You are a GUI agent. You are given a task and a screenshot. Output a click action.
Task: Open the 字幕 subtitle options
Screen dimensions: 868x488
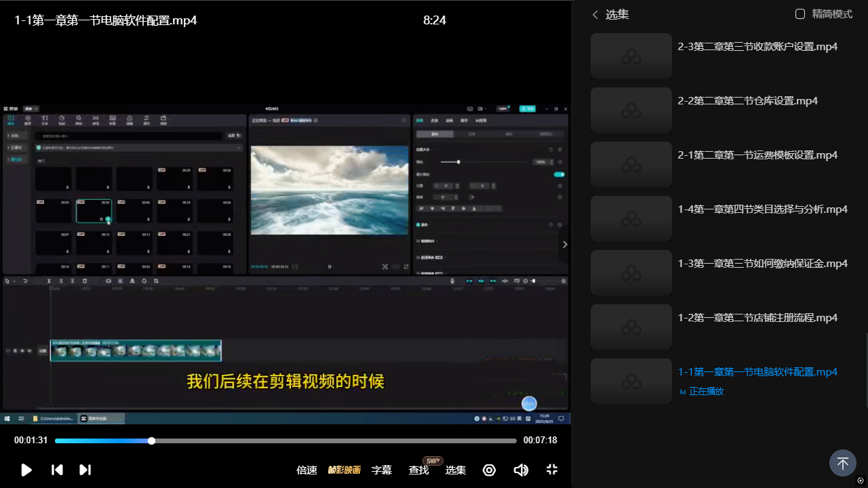tap(382, 470)
